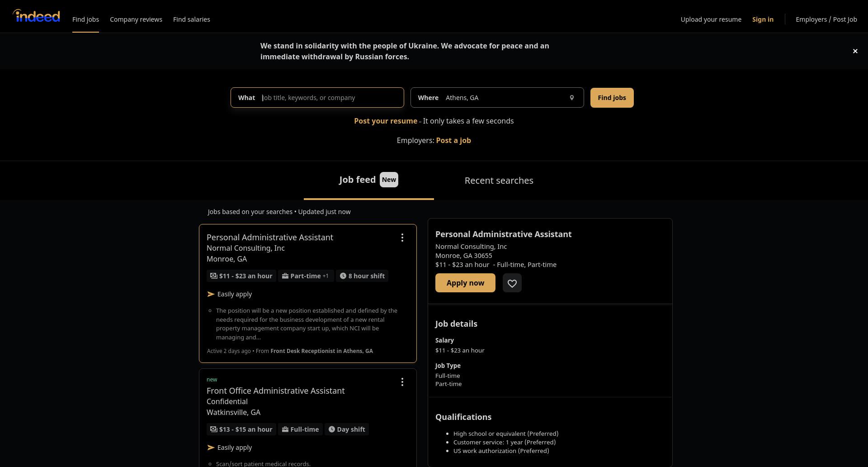Click Watkinsville, GA location text

coord(233,413)
